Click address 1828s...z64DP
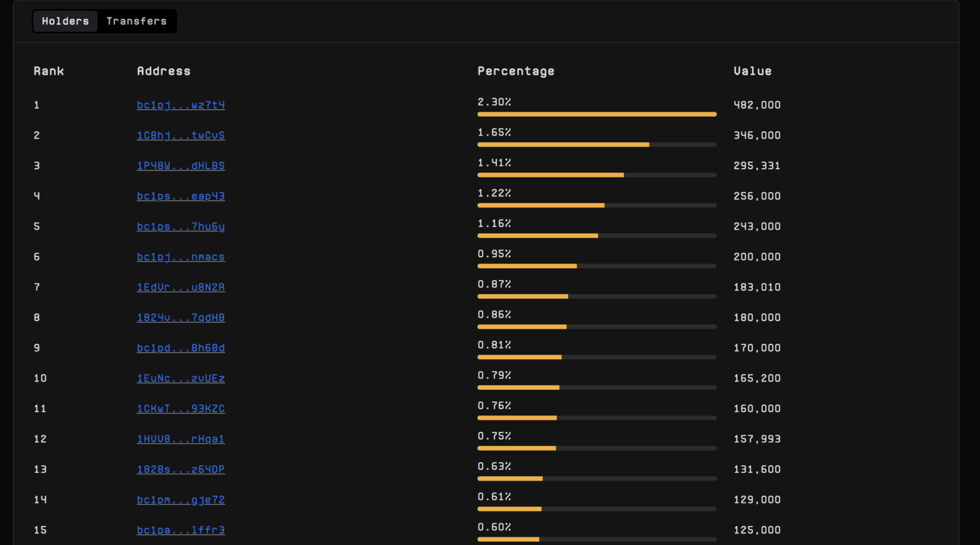The width and height of the screenshot is (980, 545). (181, 469)
